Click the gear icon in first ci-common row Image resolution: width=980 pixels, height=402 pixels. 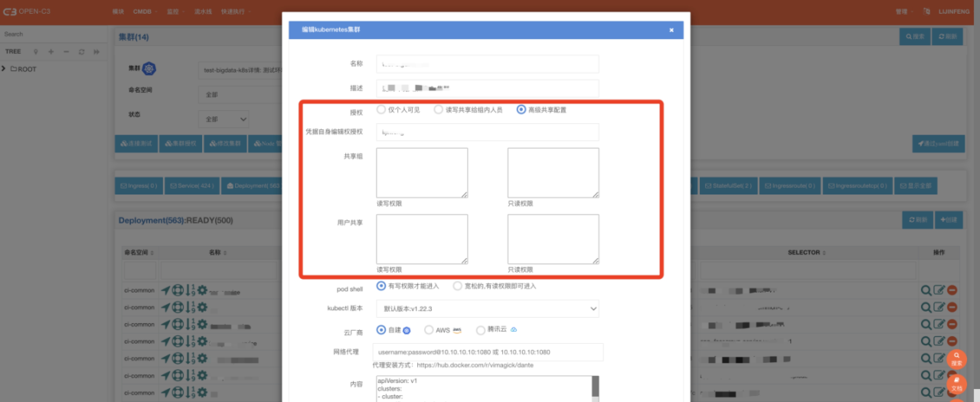point(203,290)
